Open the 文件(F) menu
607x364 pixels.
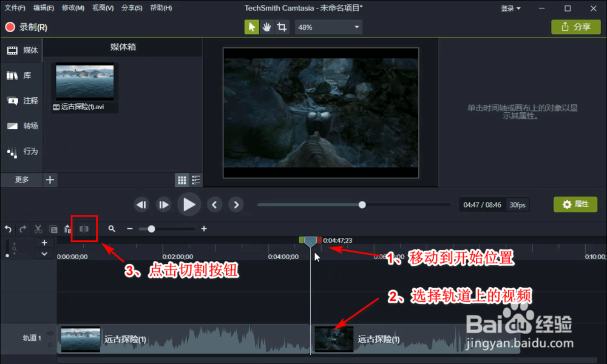[15, 8]
